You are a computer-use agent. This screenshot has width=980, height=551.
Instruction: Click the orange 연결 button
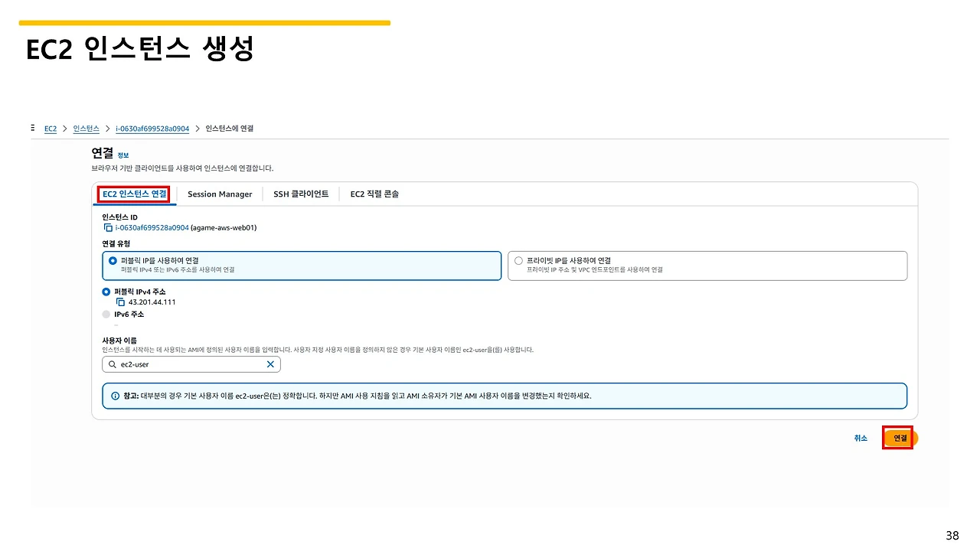(x=900, y=439)
